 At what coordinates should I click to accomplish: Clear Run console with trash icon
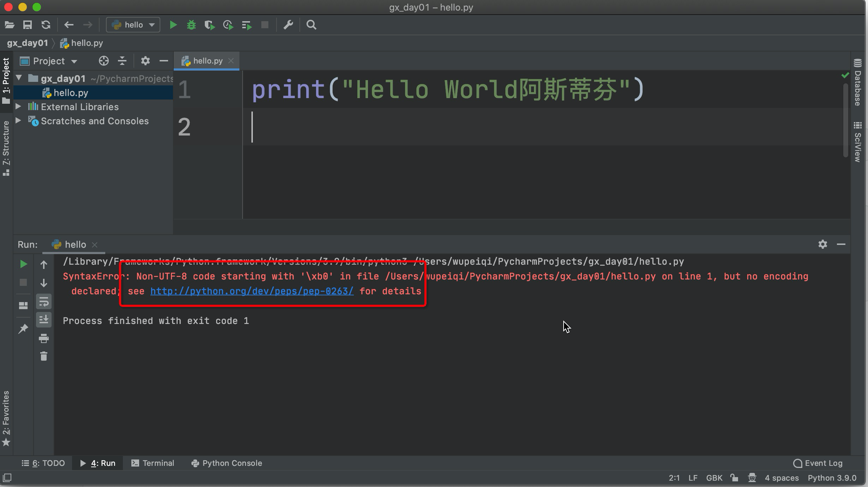43,356
